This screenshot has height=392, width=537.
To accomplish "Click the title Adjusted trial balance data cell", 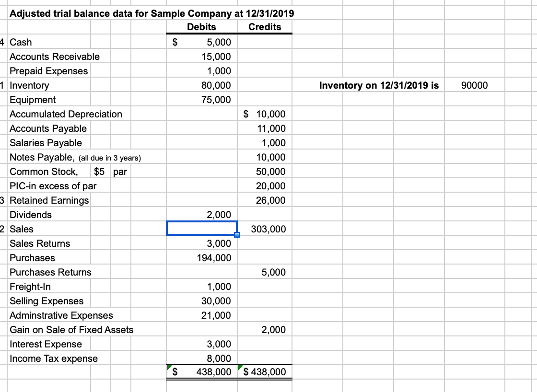I will point(151,14).
